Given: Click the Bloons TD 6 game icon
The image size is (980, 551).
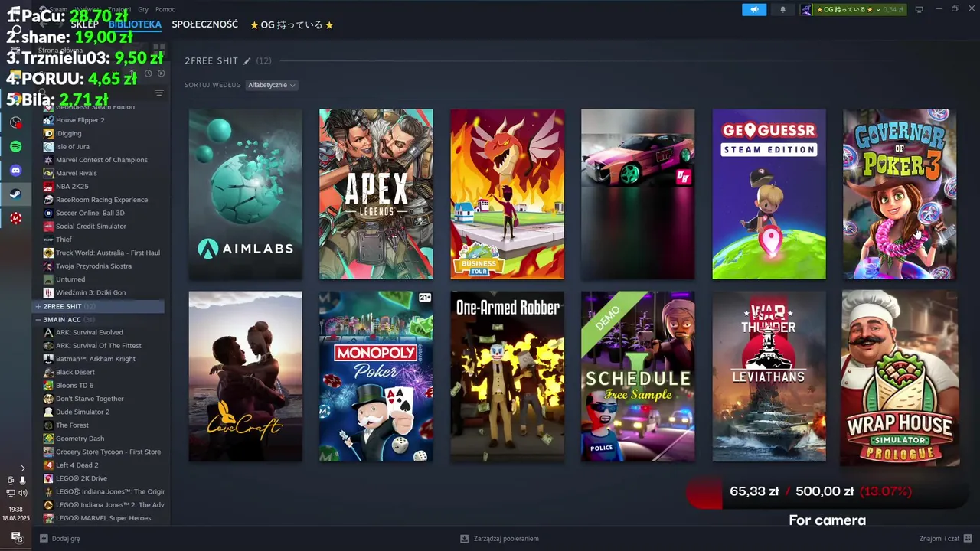Looking at the screenshot, I should pos(48,386).
